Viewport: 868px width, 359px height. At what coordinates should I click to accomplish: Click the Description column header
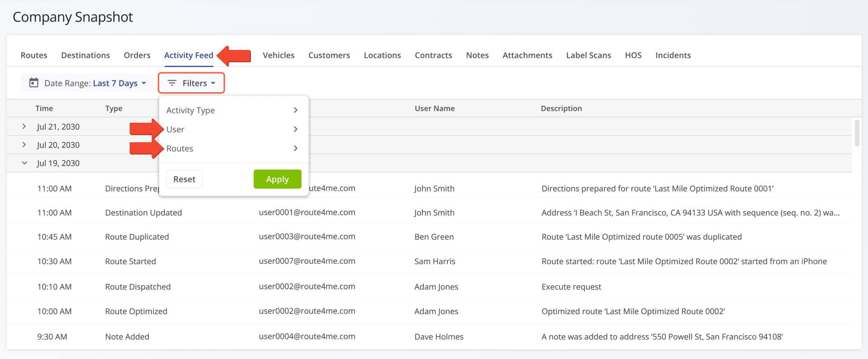(561, 108)
